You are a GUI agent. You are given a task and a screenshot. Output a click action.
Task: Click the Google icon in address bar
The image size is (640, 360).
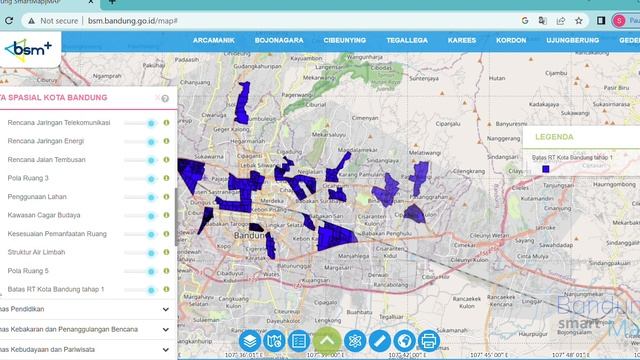pyautogui.click(x=525, y=20)
